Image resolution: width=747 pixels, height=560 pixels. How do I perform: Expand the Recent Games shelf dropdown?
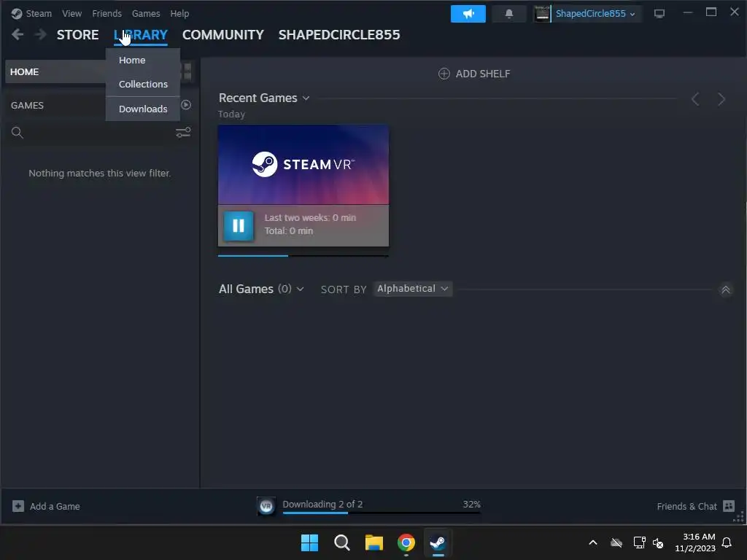pos(306,98)
